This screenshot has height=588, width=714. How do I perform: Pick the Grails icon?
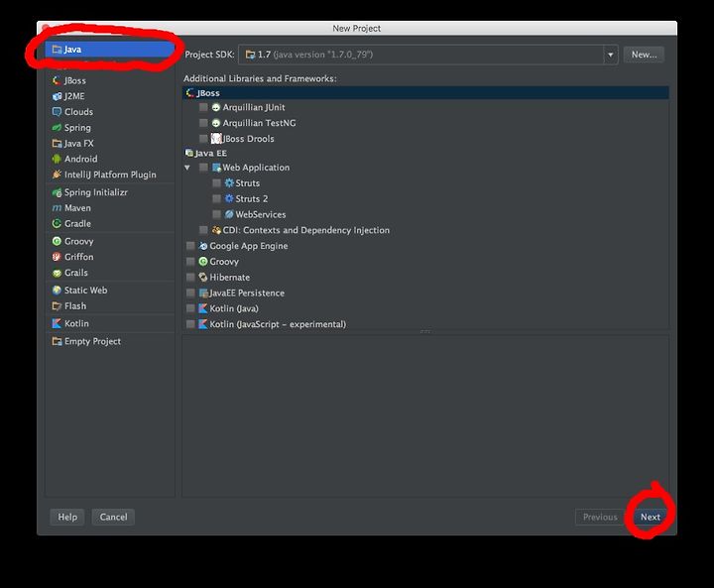(x=57, y=273)
